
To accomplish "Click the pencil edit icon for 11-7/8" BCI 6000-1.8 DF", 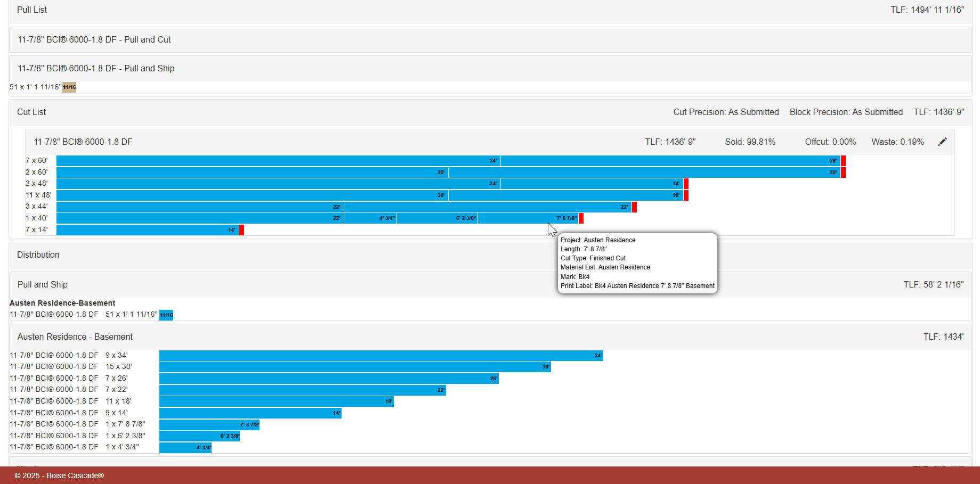I will coord(942,142).
